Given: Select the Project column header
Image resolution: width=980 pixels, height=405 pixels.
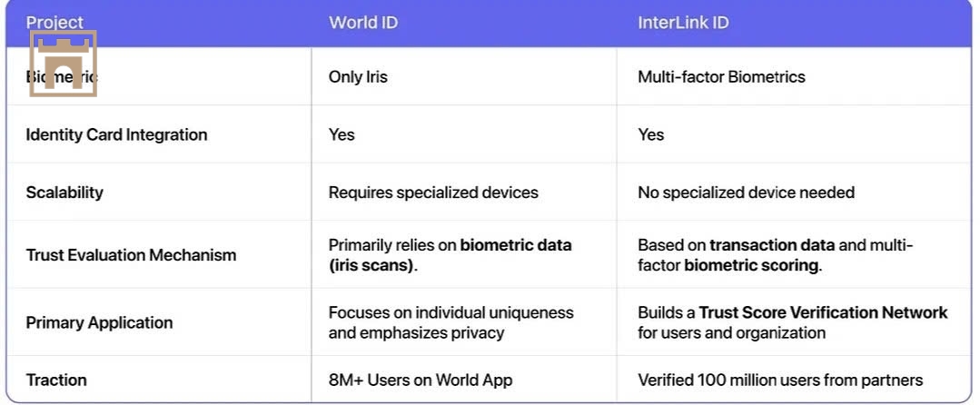Looking at the screenshot, I should tap(54, 23).
